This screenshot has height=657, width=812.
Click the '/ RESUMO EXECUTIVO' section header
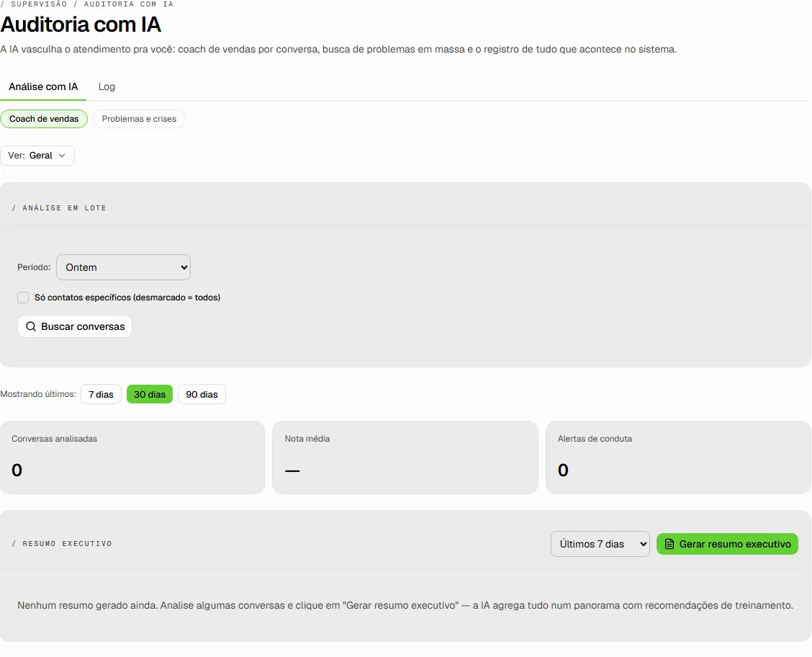pyautogui.click(x=62, y=543)
